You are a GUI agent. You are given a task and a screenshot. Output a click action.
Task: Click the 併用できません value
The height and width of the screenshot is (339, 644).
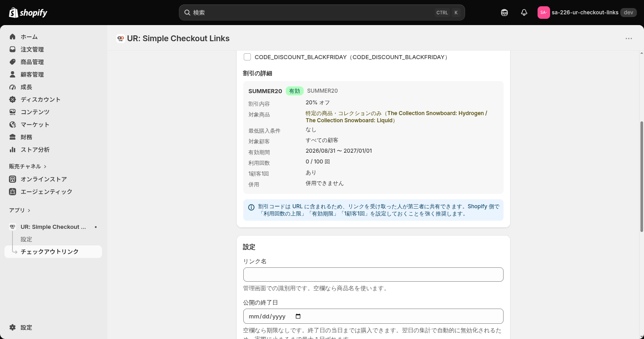click(x=325, y=183)
